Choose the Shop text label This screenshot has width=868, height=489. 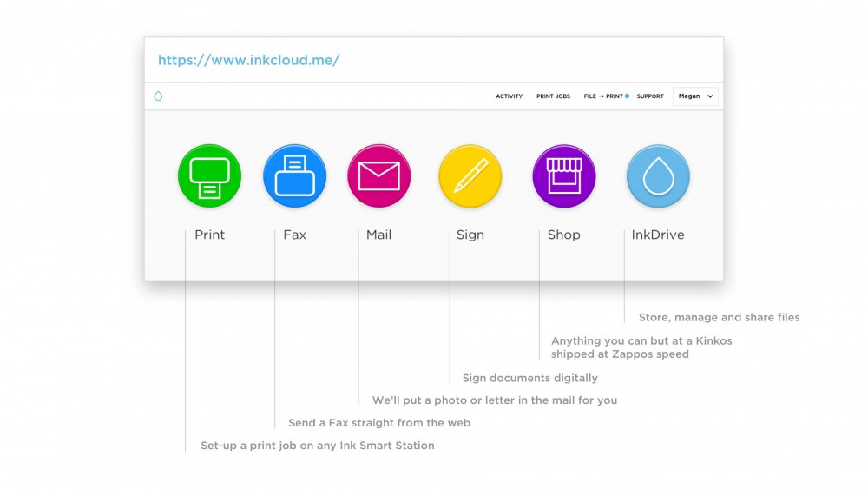pos(563,235)
